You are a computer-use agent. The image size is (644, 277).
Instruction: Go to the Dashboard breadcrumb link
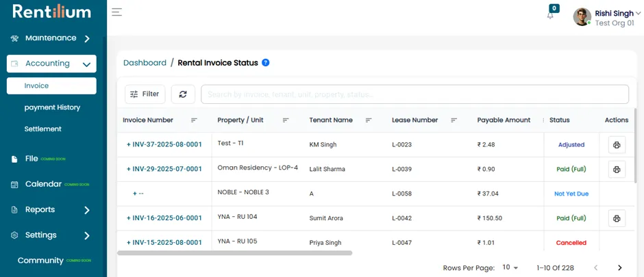[x=145, y=63]
